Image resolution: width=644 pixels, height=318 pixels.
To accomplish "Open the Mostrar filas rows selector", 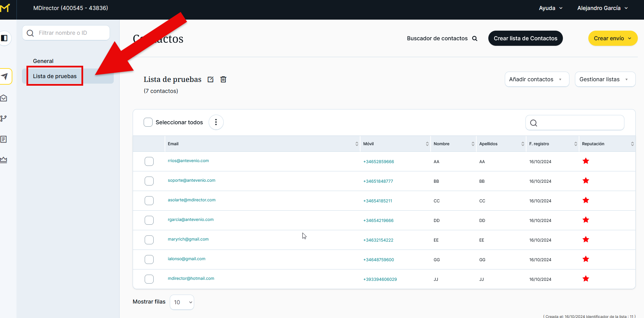I will [x=182, y=302].
